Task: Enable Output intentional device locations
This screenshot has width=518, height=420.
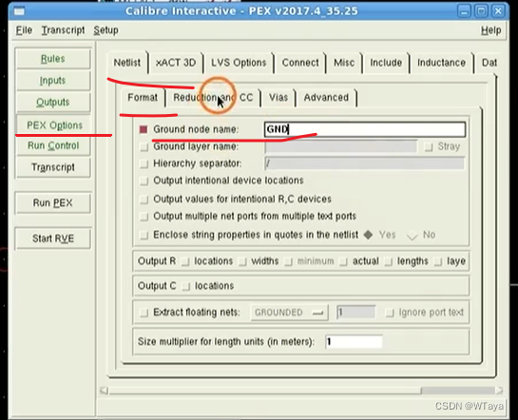Action: pyautogui.click(x=144, y=181)
